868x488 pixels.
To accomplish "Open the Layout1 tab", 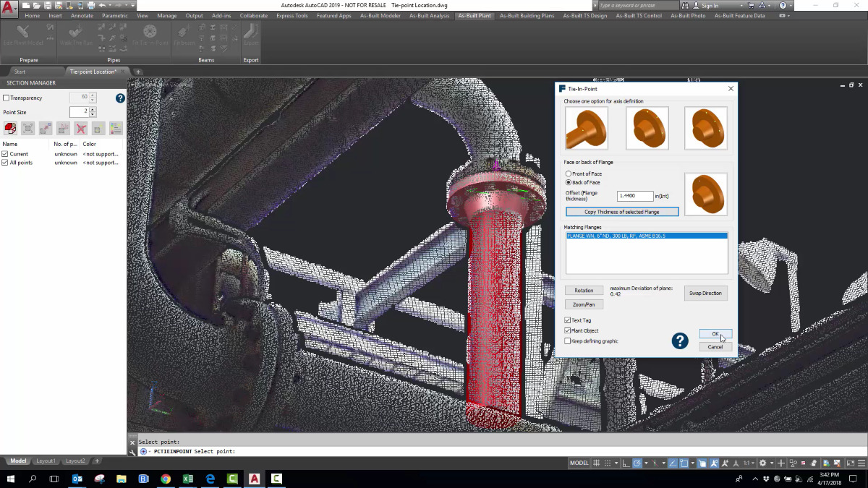I will tap(46, 461).
